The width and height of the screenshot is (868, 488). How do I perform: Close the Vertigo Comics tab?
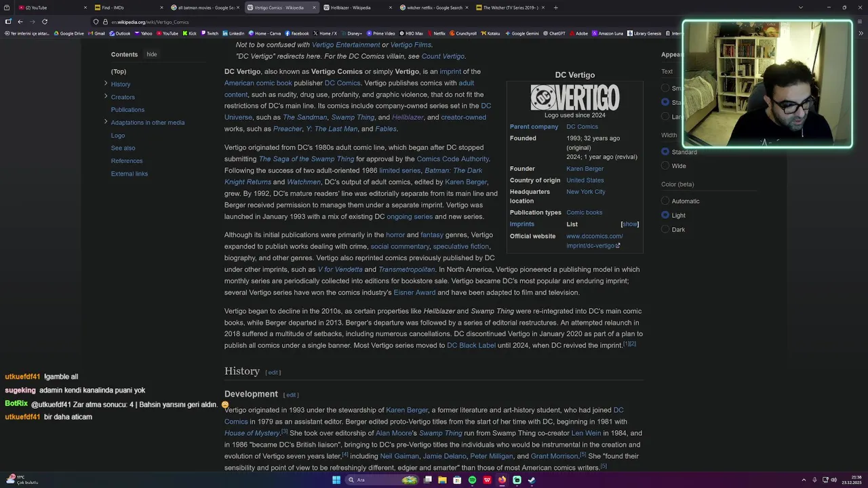pyautogui.click(x=314, y=7)
